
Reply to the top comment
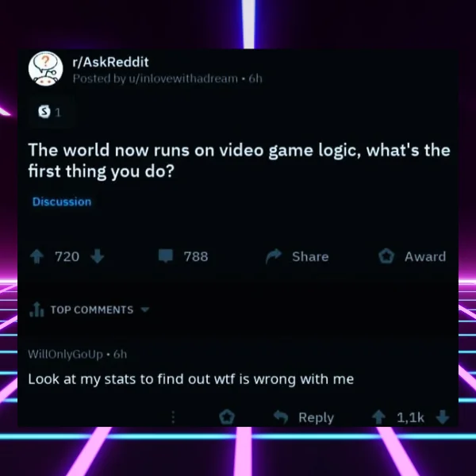304,417
